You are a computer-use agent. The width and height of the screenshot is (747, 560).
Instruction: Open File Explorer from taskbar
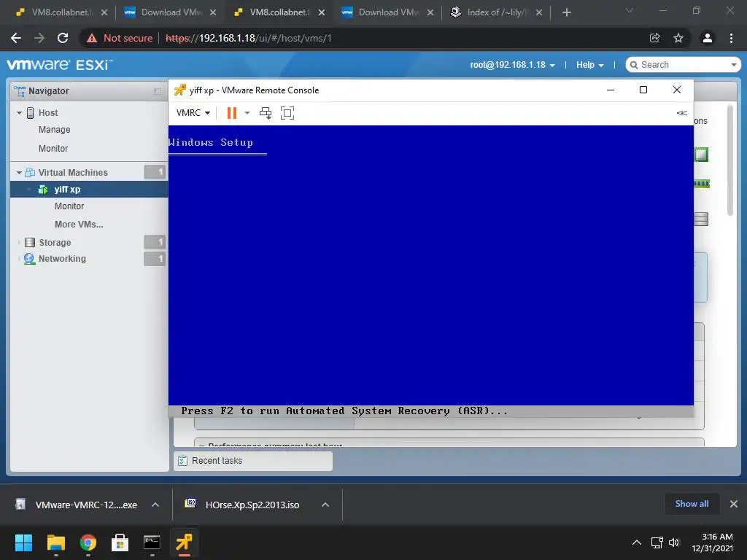click(55, 542)
